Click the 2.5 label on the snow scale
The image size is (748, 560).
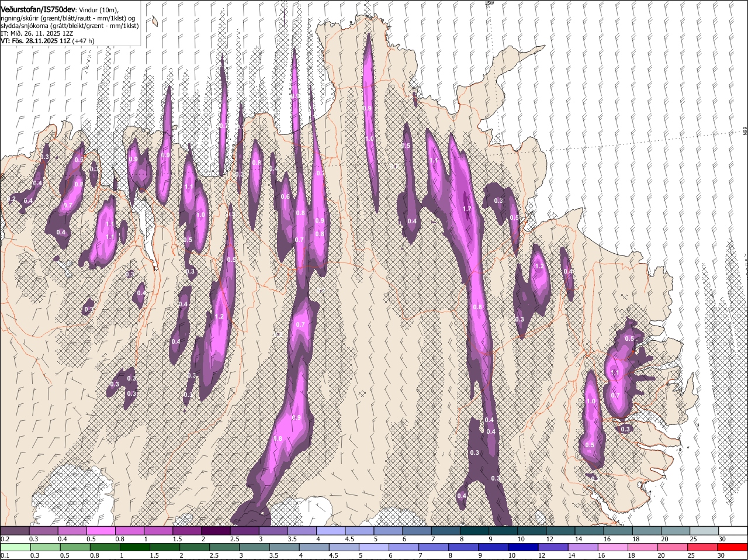[234, 539]
